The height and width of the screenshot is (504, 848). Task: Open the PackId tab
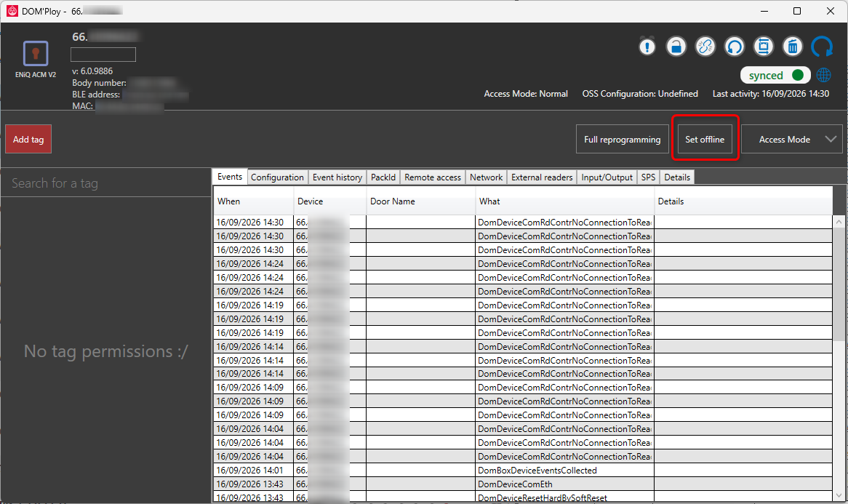coord(383,177)
